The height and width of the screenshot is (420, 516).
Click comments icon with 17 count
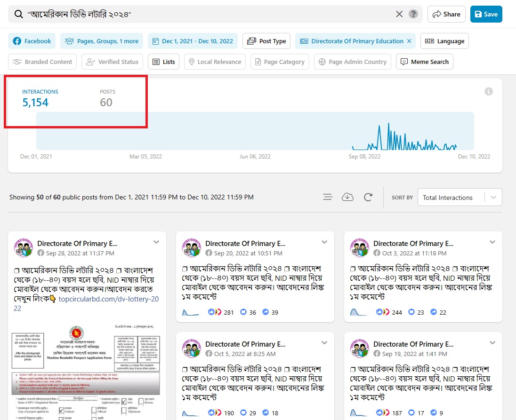[x=411, y=412]
